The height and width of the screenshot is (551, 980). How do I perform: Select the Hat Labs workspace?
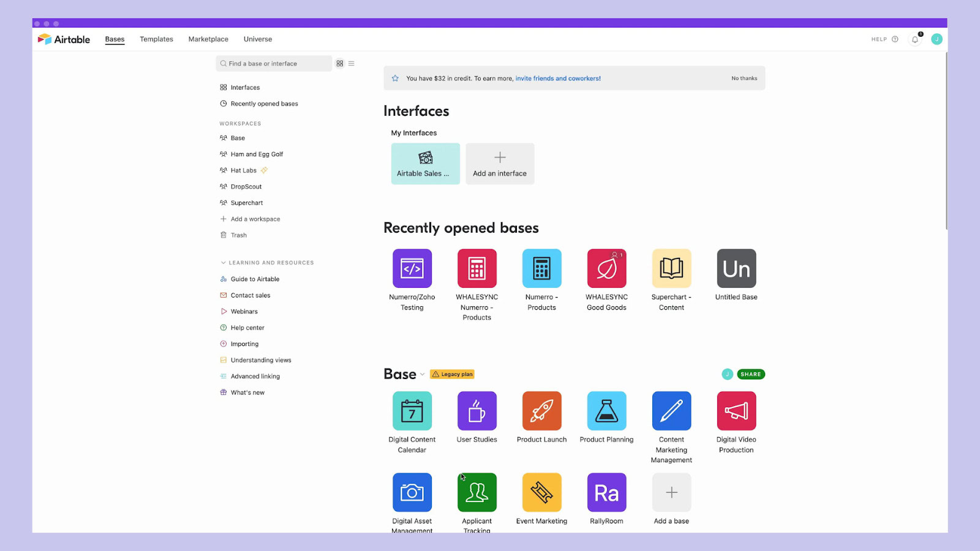click(x=243, y=171)
